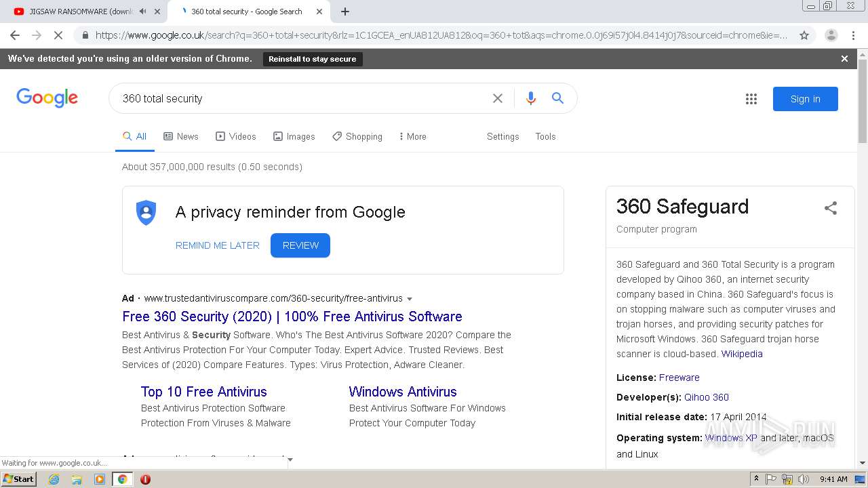868x488 pixels.
Task: Close the JIGSAW RANSOMWARE tab
Action: 157,12
